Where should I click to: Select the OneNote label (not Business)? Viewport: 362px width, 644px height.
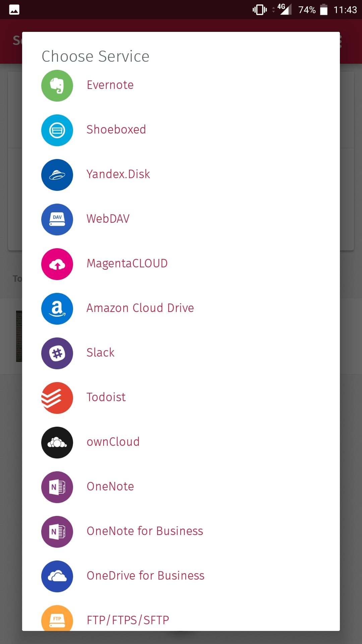coord(110,487)
